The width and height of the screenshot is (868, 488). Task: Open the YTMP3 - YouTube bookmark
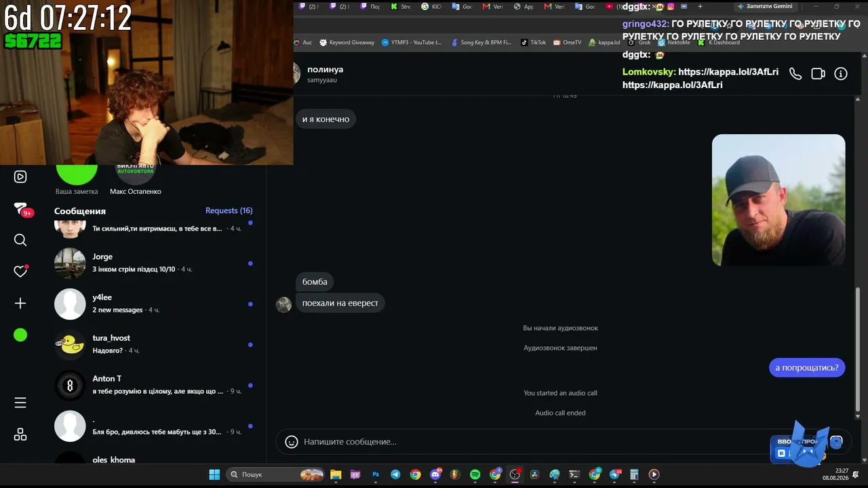pyautogui.click(x=412, y=42)
